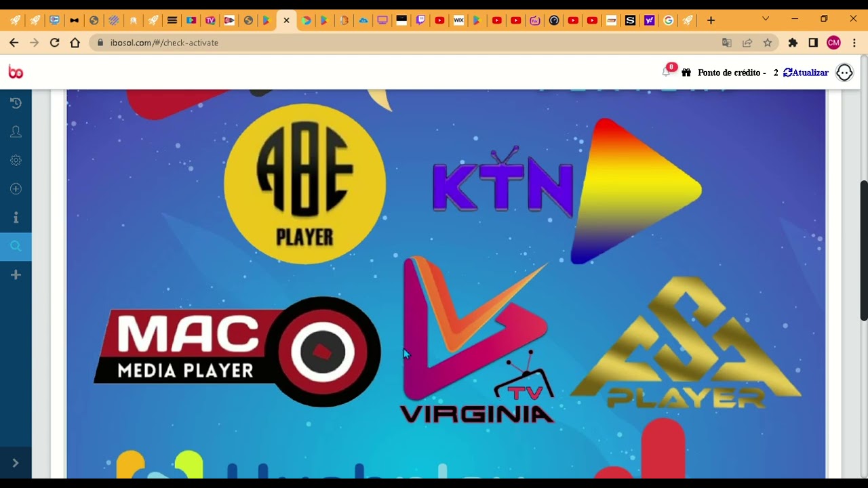Click the Atualizar refresh link
868x488 pixels.
point(806,73)
